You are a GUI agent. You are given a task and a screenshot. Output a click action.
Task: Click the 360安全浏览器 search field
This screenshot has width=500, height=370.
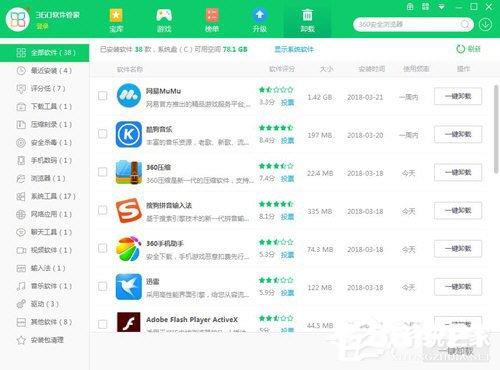pos(408,24)
